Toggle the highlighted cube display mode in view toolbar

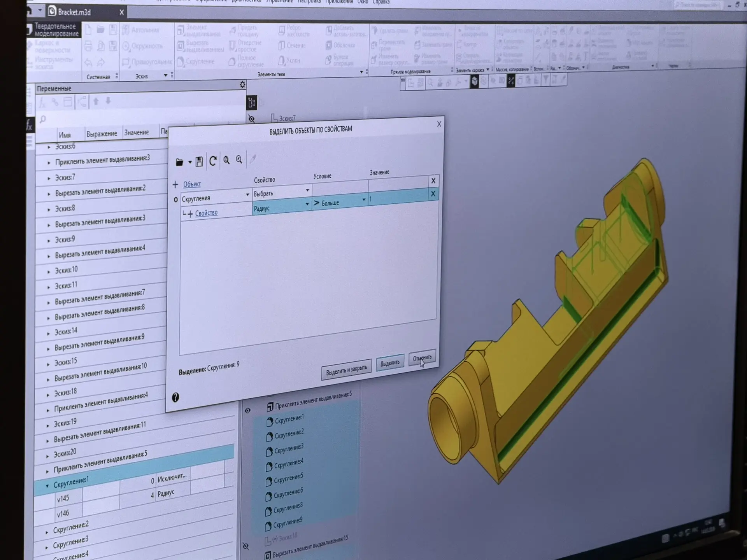click(475, 81)
